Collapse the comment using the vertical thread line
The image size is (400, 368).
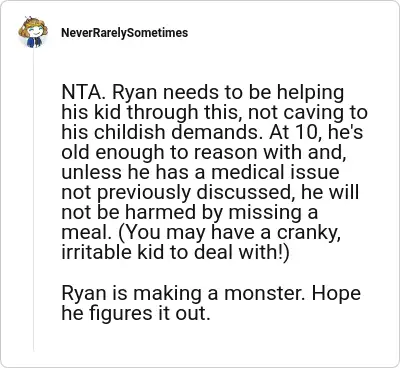pos(33,200)
